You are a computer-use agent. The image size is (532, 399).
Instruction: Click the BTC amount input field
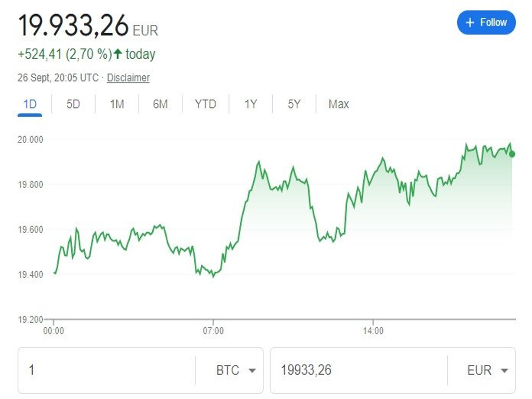pyautogui.click(x=107, y=370)
